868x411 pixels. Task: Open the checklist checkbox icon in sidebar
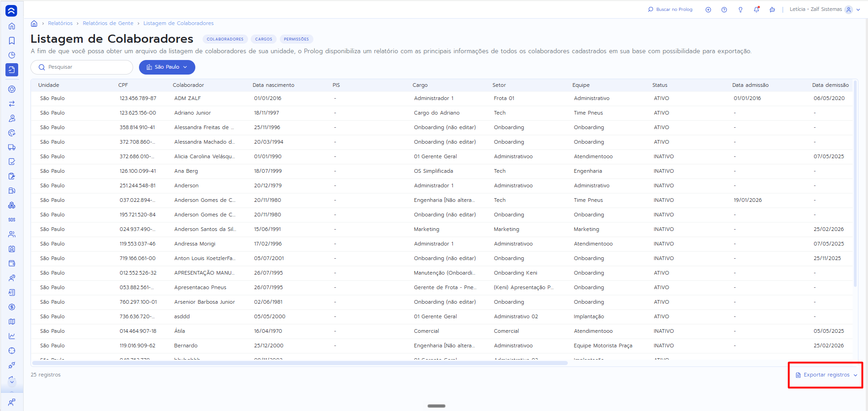click(x=12, y=162)
